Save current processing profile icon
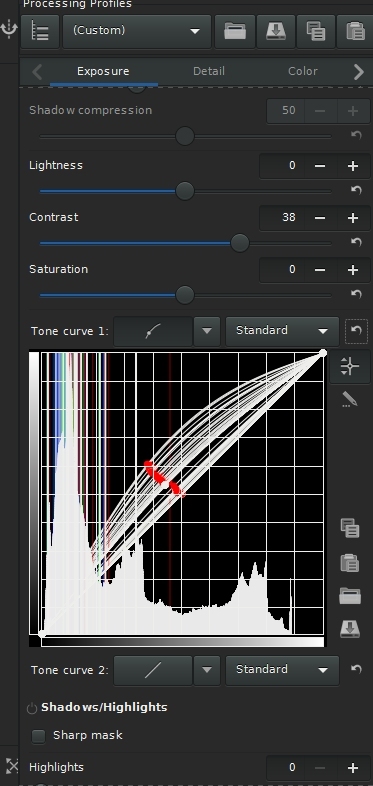373x786 pixels. click(x=276, y=32)
